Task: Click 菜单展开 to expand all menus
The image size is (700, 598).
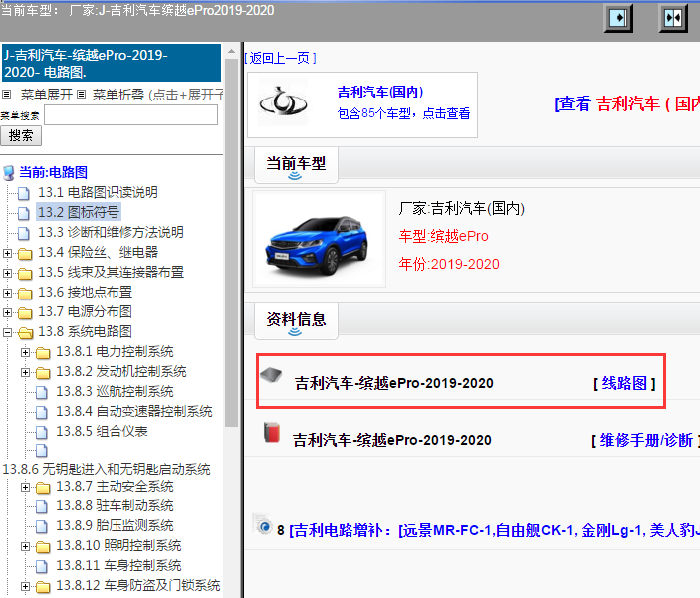Action: tap(47, 95)
